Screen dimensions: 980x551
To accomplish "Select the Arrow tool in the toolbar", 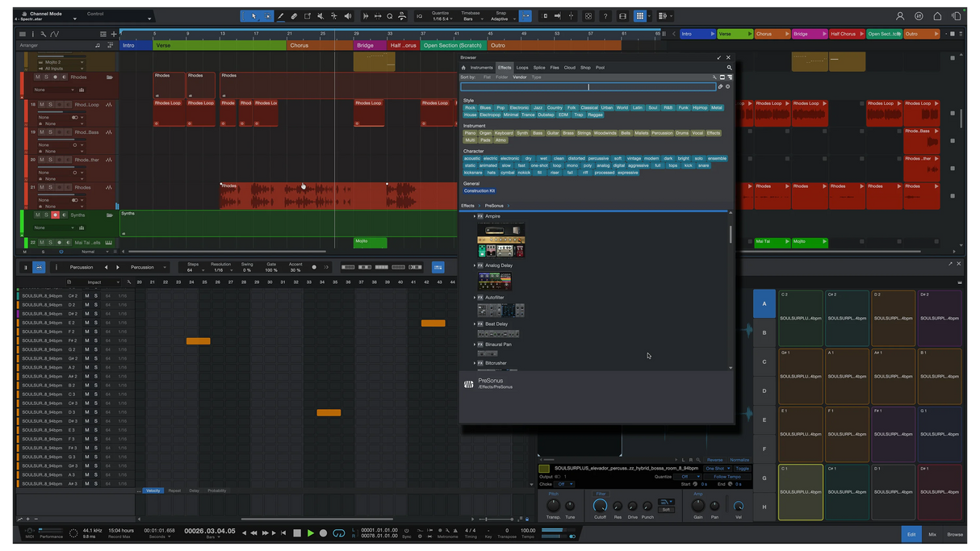I will click(x=253, y=15).
